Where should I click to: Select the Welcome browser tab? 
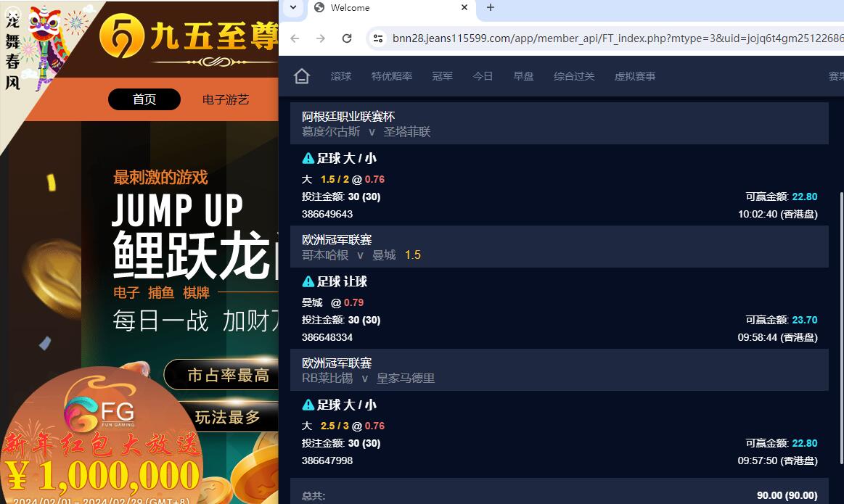(393, 7)
